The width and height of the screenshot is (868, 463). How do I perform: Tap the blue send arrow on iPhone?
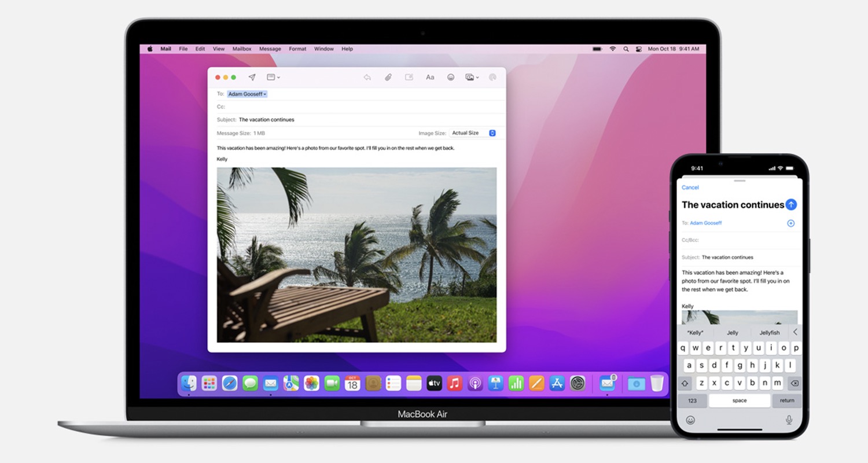(x=791, y=204)
